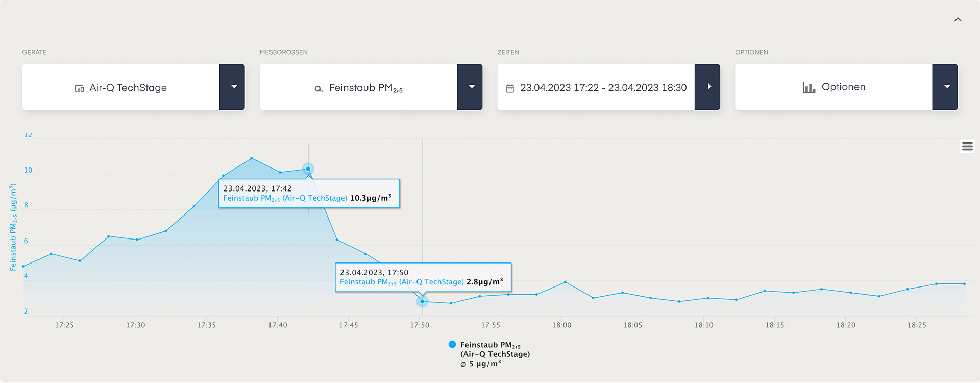Click the 17:30 tick label on time axis
This screenshot has width=980, height=383.
coord(135,325)
